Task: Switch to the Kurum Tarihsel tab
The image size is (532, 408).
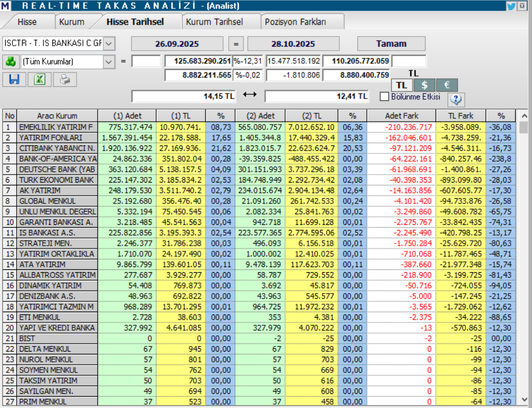Action: 214,22
